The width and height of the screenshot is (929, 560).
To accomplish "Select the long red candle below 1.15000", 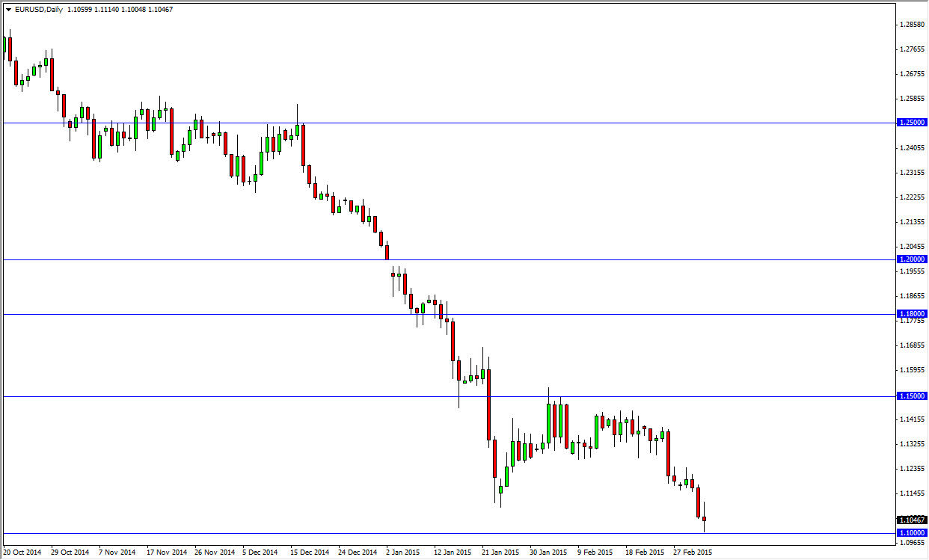I will 490,419.
